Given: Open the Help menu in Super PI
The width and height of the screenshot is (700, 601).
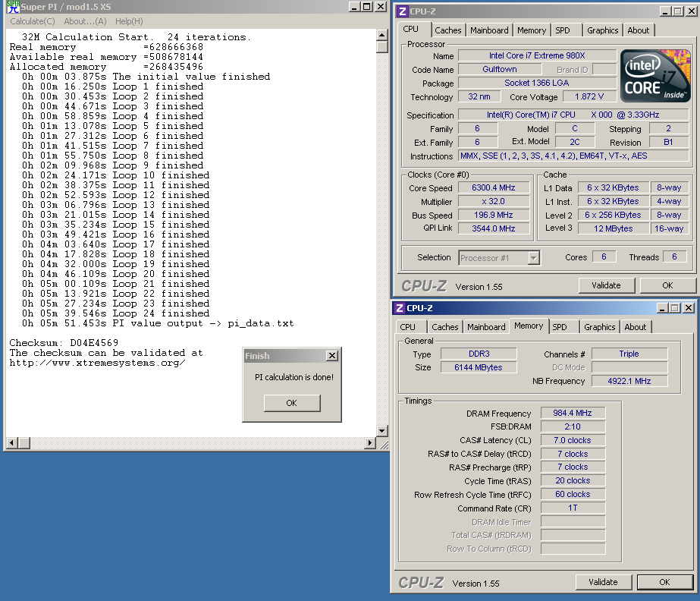Looking at the screenshot, I should 129,21.
